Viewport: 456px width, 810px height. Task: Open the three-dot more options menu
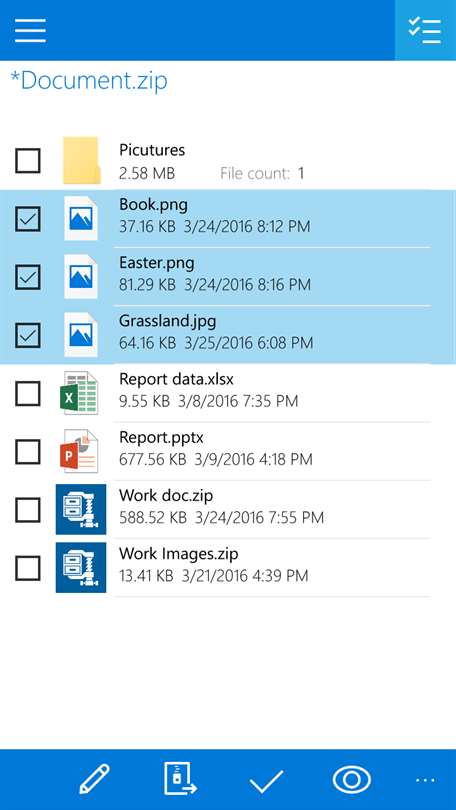click(x=425, y=780)
